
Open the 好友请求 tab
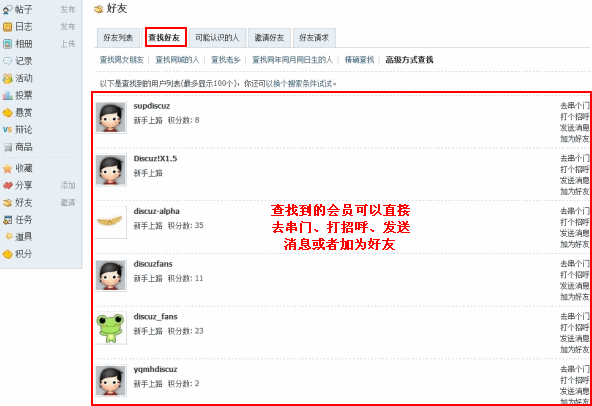[x=314, y=38]
